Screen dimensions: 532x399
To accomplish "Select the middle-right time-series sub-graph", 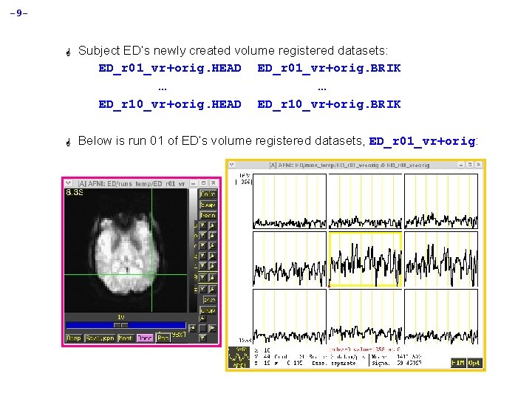I will (x=441, y=259).
